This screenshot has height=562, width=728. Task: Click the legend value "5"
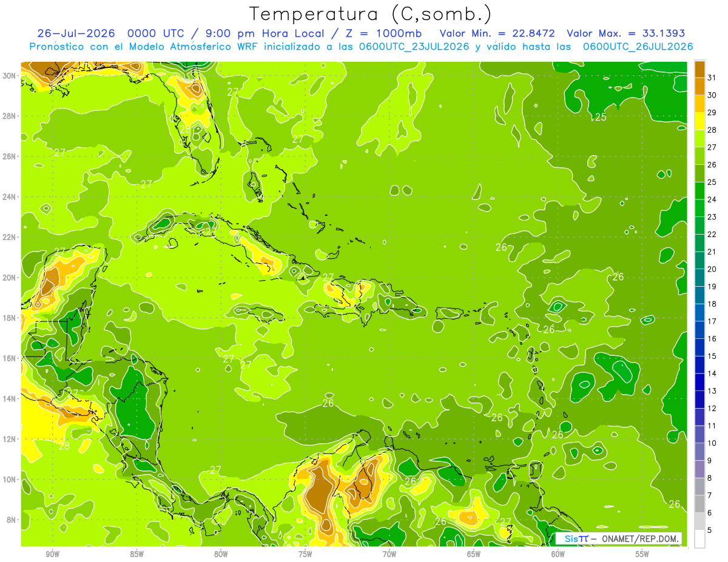[x=710, y=530]
